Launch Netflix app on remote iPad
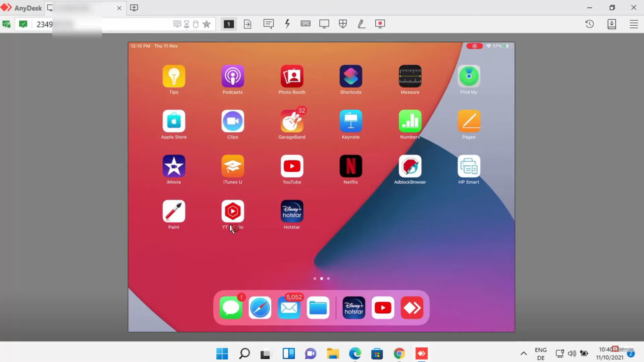The height and width of the screenshot is (362, 644). [x=351, y=166]
